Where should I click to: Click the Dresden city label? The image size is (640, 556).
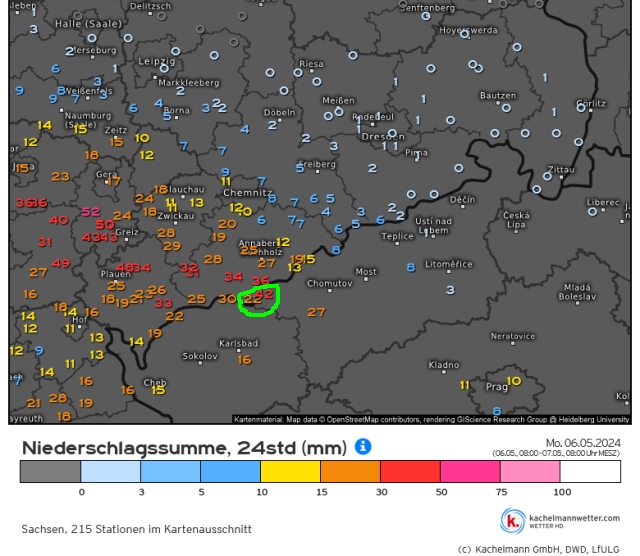click(x=383, y=135)
